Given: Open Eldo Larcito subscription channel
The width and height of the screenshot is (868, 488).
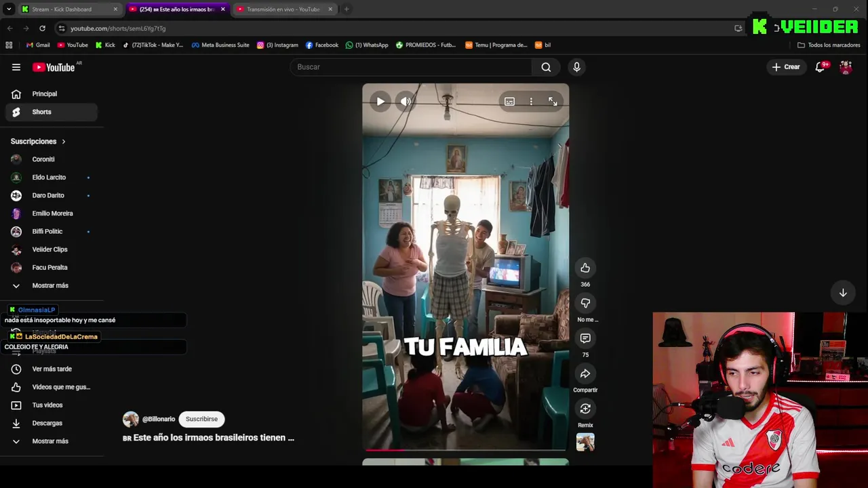Looking at the screenshot, I should point(52,178).
